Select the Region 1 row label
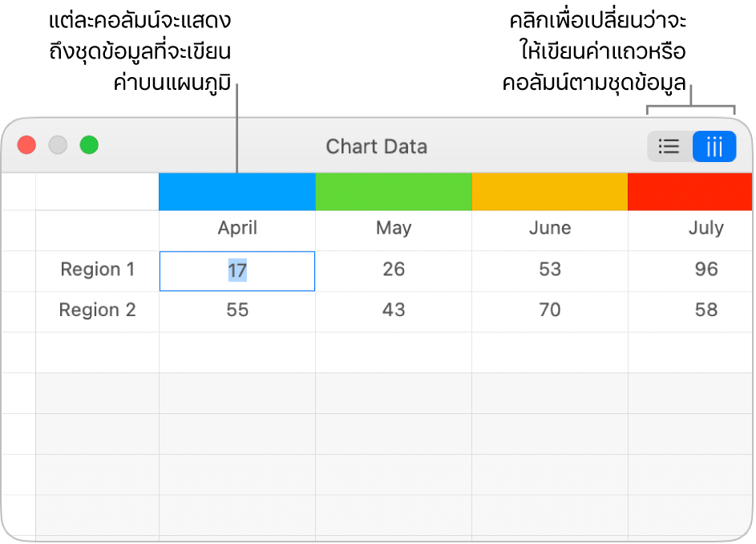Viewport: 756px width, 544px height. tap(98, 270)
